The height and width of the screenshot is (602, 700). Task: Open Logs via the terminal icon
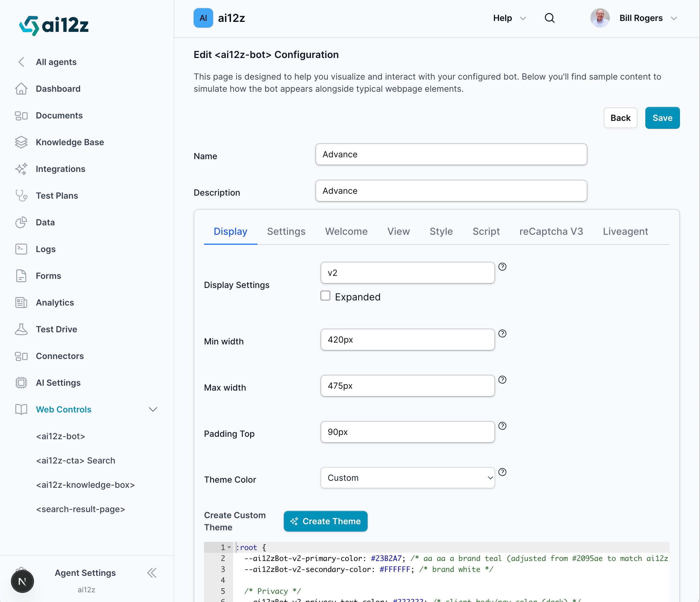tap(22, 249)
